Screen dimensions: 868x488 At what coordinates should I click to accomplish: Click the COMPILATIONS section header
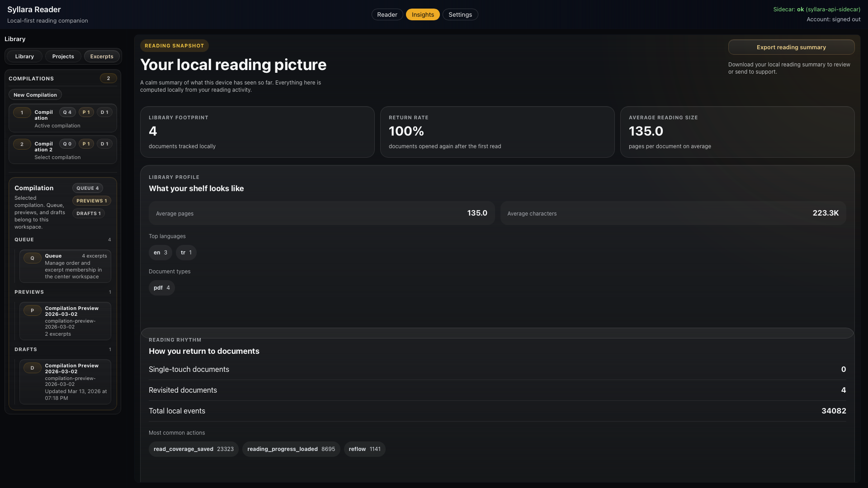click(x=31, y=79)
